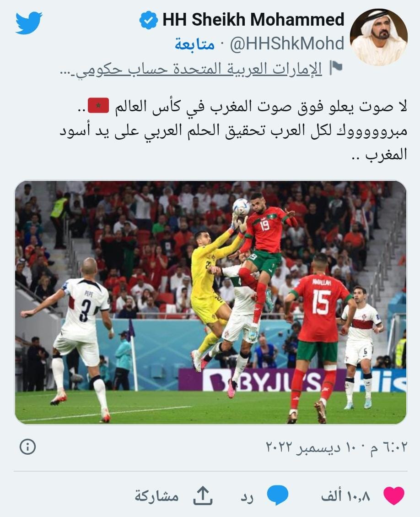Click the Arabic tweet text body
This screenshot has height=517, width=420.
pyautogui.click(x=233, y=130)
